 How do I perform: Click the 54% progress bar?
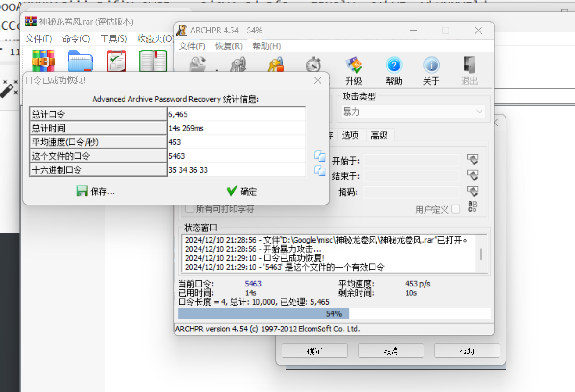click(x=334, y=314)
